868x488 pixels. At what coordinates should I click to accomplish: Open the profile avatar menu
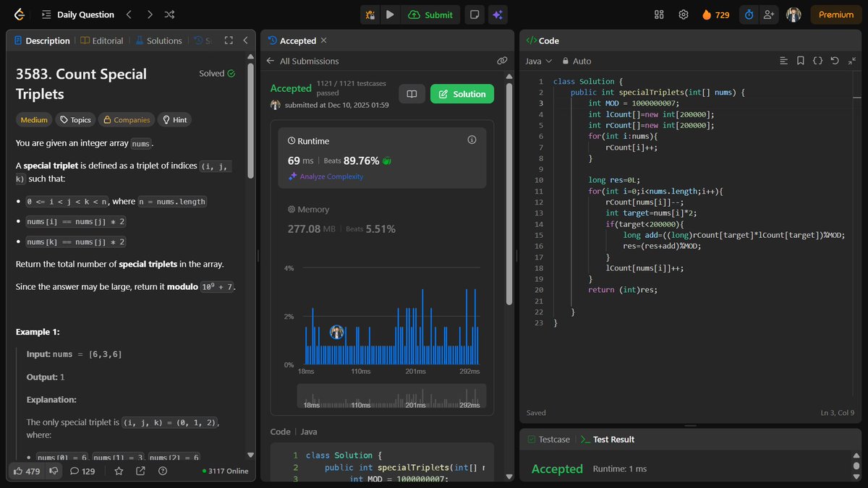tap(793, 14)
